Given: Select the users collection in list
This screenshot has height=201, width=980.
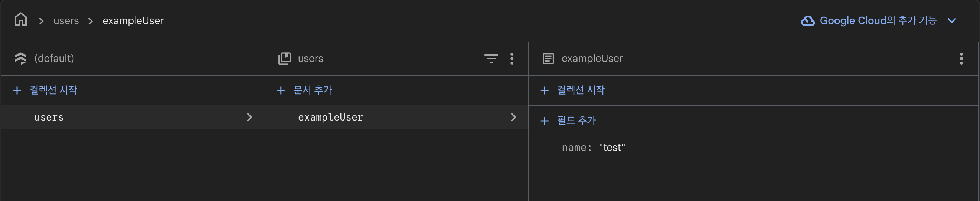Looking at the screenshot, I should 49,118.
